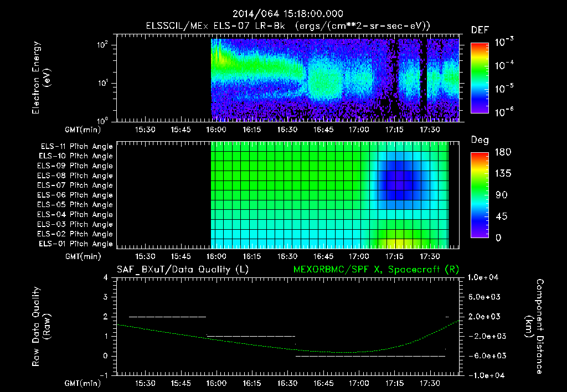Click the 90 tick on Deg color bar
The height and width of the screenshot is (392, 567).
tap(501, 195)
